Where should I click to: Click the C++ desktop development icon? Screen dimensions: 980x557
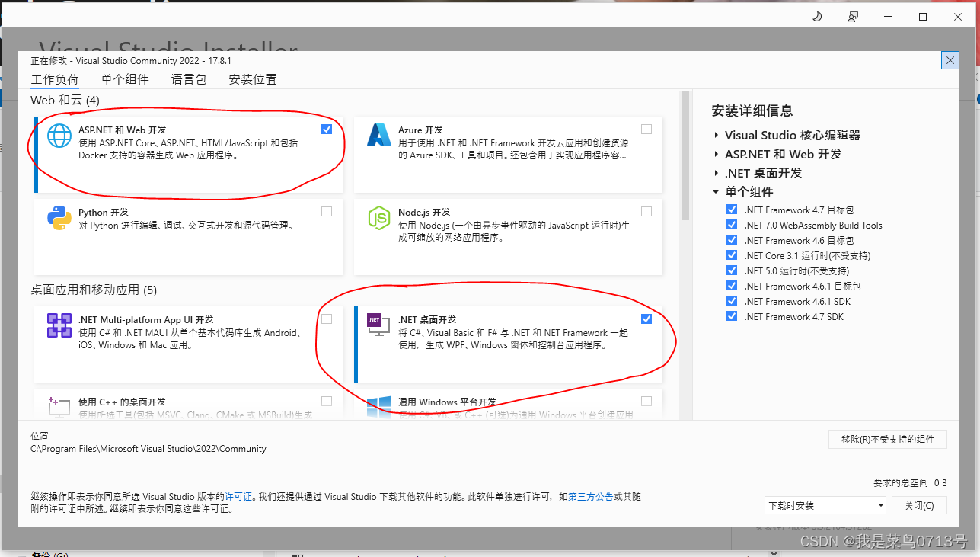click(x=59, y=406)
